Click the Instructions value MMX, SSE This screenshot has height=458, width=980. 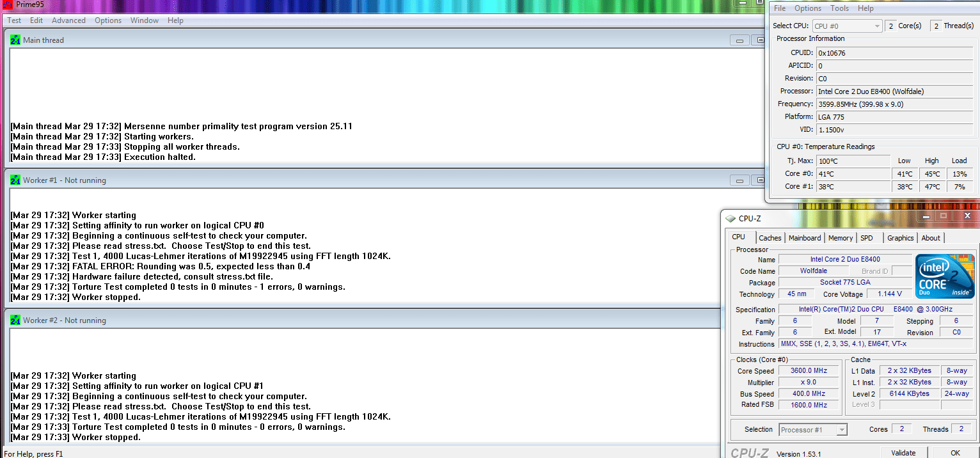coord(876,344)
